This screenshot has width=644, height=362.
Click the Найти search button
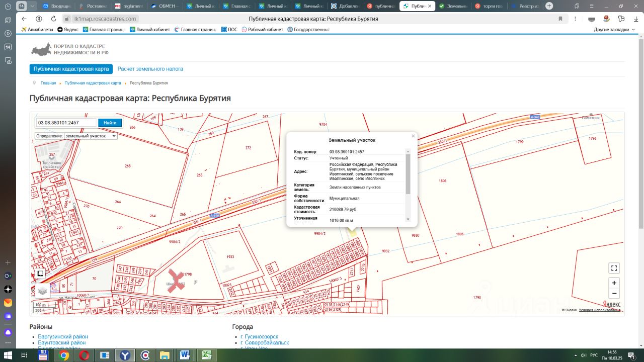(110, 123)
